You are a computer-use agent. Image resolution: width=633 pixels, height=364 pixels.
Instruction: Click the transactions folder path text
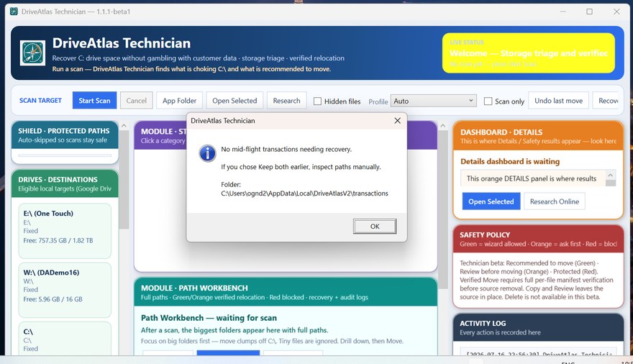click(304, 194)
